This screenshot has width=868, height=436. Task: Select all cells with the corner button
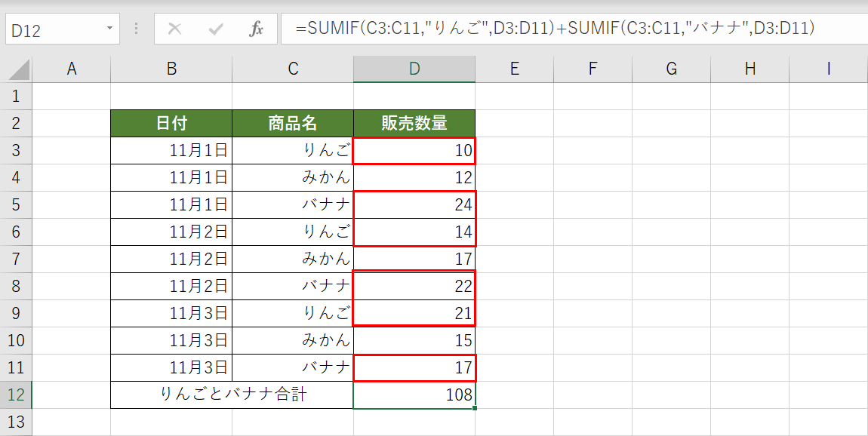coord(17,68)
